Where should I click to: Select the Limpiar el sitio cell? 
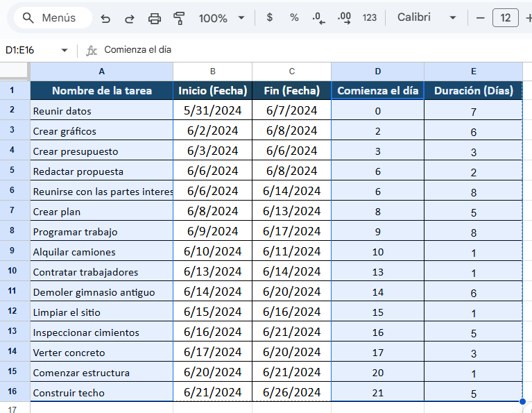point(101,311)
